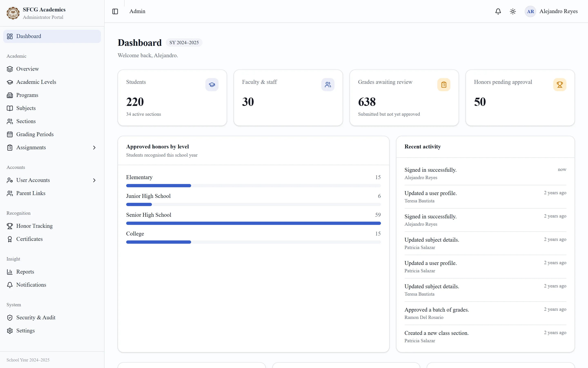
Task: Click the Assignments clipboard icon
Action: (10, 147)
